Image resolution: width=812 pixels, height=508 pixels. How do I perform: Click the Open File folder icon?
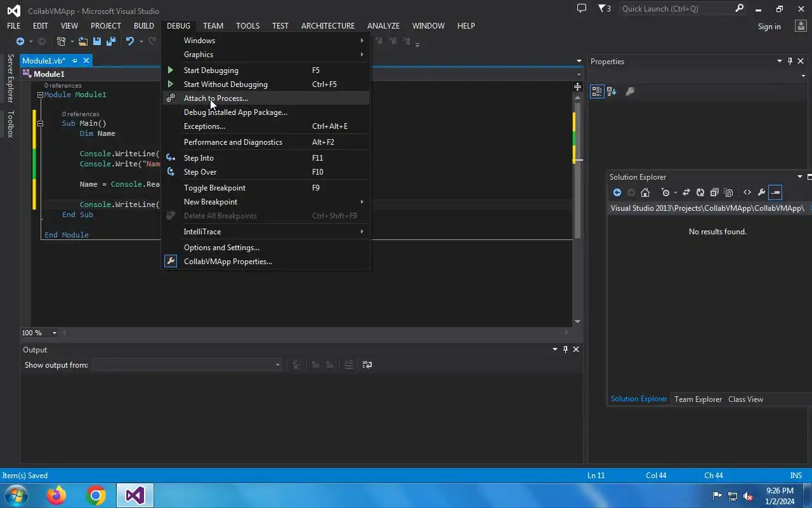(x=83, y=41)
